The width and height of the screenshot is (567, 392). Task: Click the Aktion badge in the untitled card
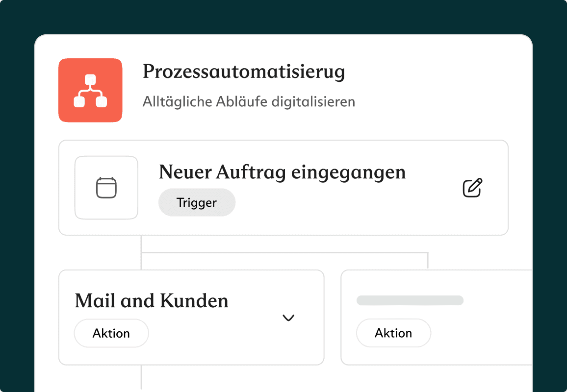click(393, 333)
